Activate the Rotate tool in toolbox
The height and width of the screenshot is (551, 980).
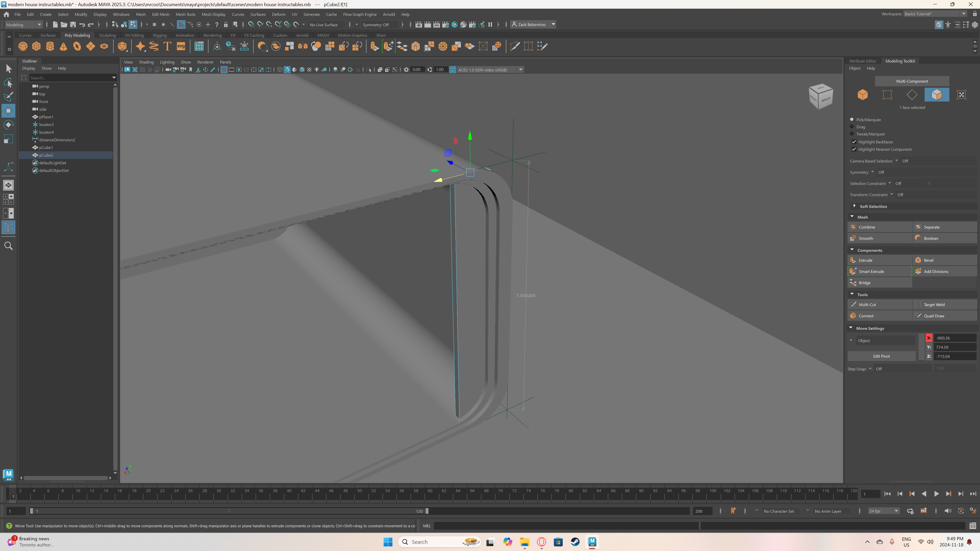click(x=8, y=125)
